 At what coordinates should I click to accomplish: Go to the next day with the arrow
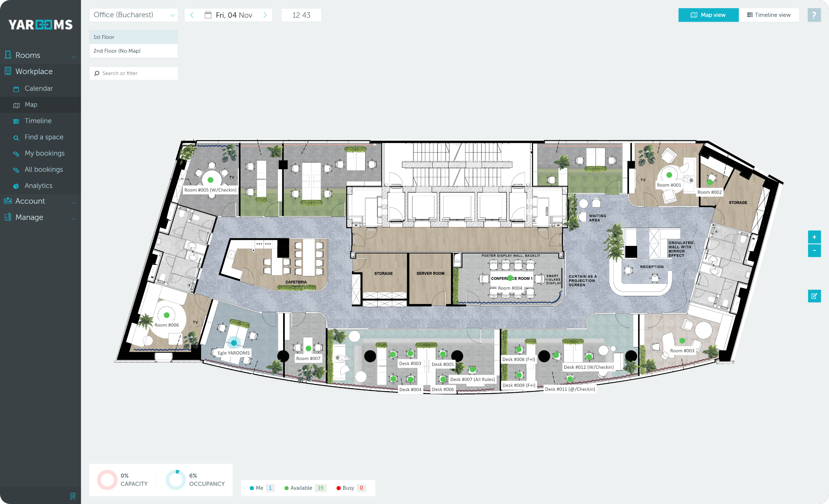point(265,15)
